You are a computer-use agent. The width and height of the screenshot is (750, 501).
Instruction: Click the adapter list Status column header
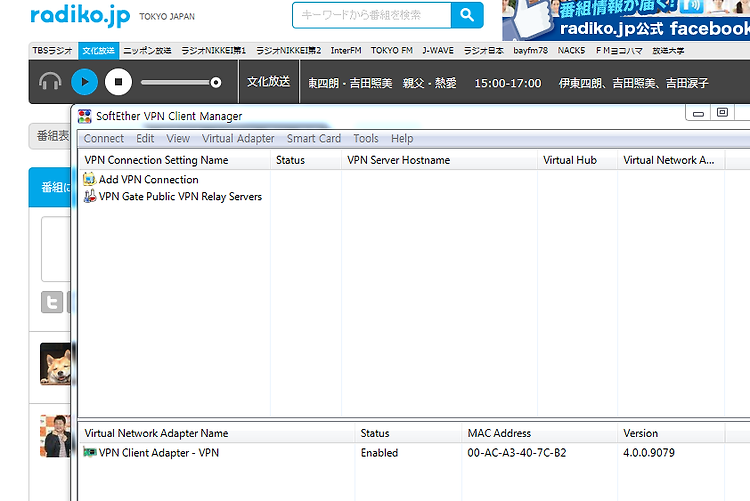tap(408, 433)
